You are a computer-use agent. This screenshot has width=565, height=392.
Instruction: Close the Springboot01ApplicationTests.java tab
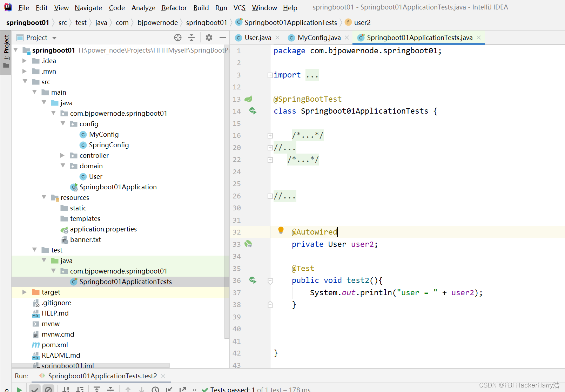[x=479, y=38]
